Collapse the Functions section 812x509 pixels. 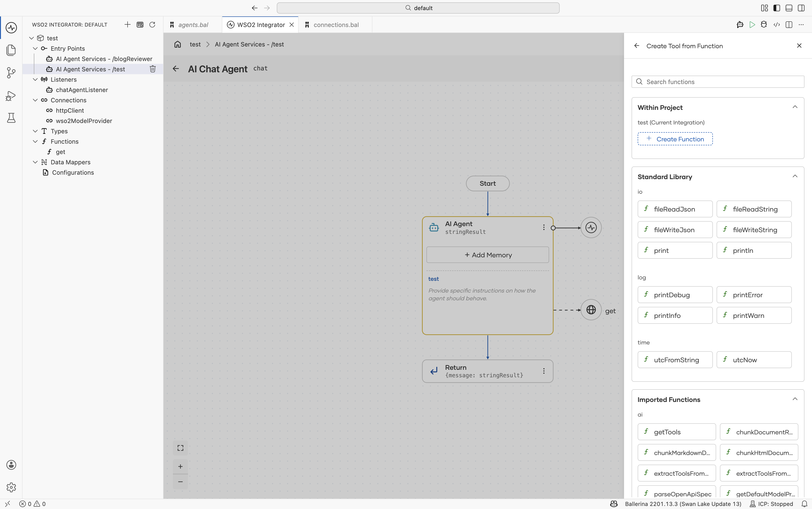click(35, 141)
